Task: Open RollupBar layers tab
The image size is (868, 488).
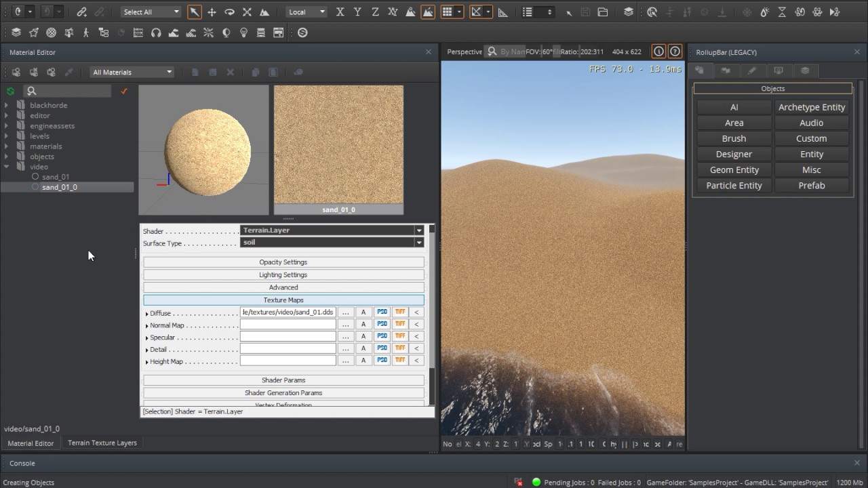Action: pyautogui.click(x=805, y=70)
